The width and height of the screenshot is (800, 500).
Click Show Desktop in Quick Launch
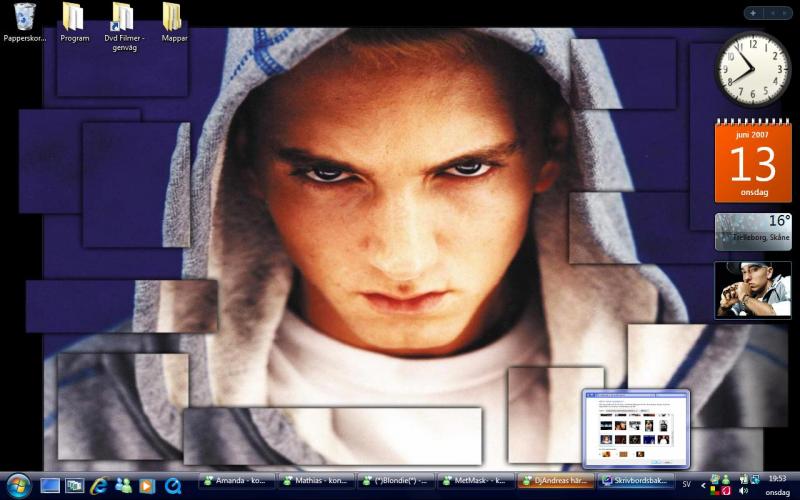[50, 485]
